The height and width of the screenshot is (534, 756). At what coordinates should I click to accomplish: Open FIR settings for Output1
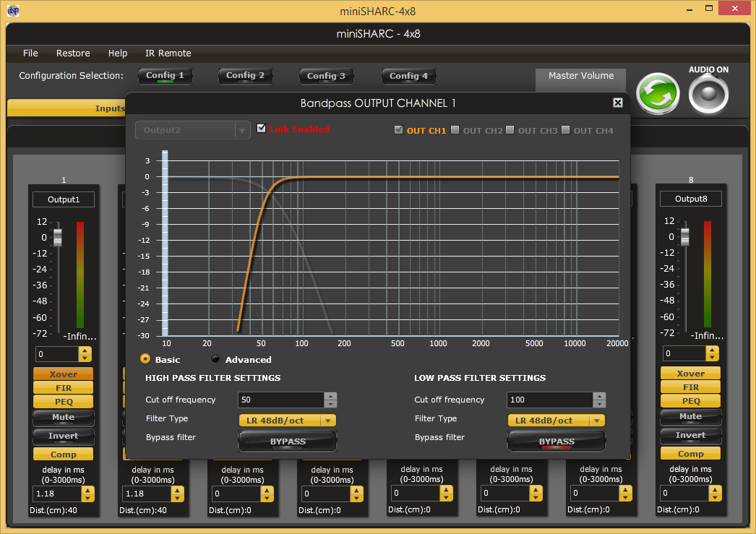63,387
